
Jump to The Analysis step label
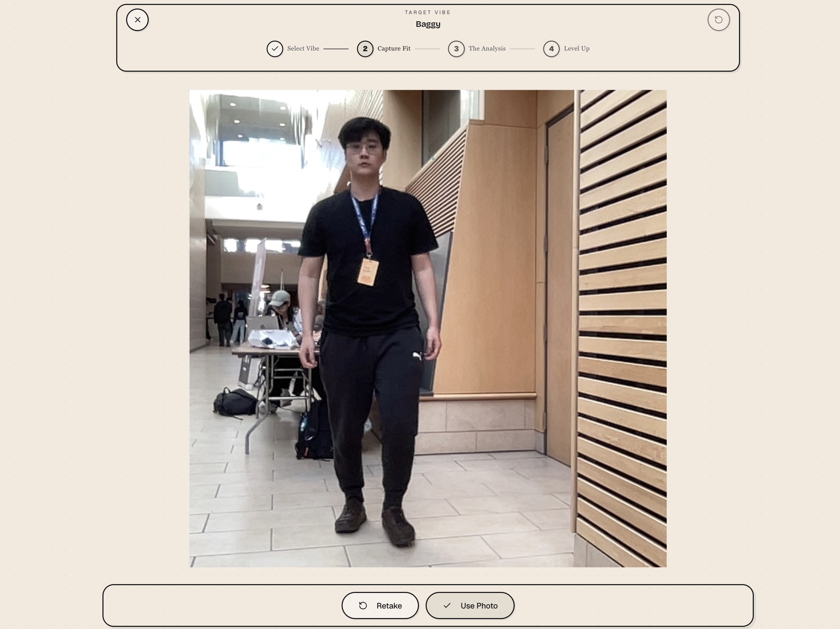click(487, 49)
